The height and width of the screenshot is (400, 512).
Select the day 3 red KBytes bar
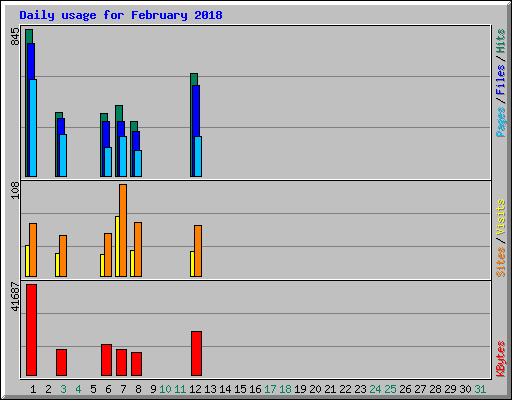click(x=61, y=363)
